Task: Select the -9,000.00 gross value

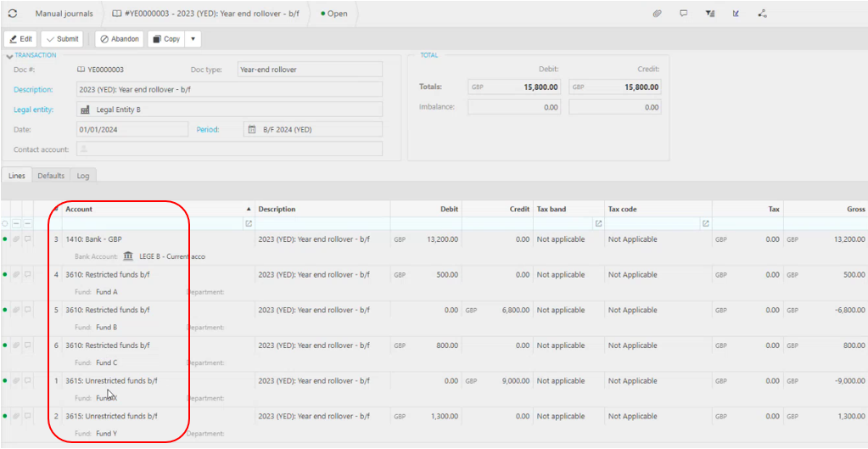Action: click(x=849, y=381)
